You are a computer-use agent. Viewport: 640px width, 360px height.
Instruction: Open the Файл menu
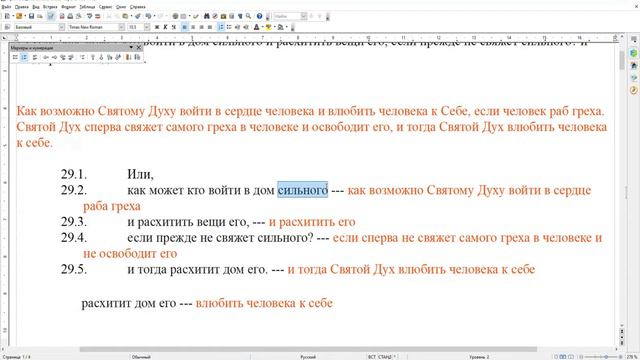(x=6, y=7)
